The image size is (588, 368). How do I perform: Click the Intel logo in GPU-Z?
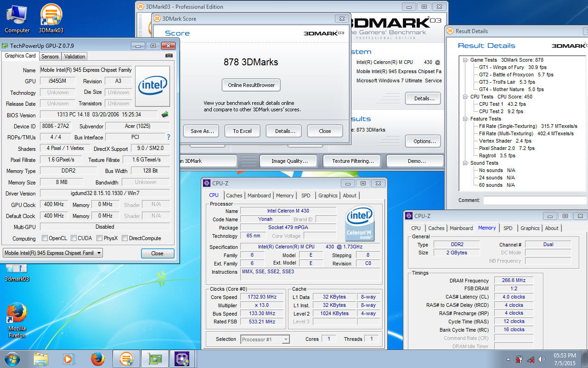152,86
